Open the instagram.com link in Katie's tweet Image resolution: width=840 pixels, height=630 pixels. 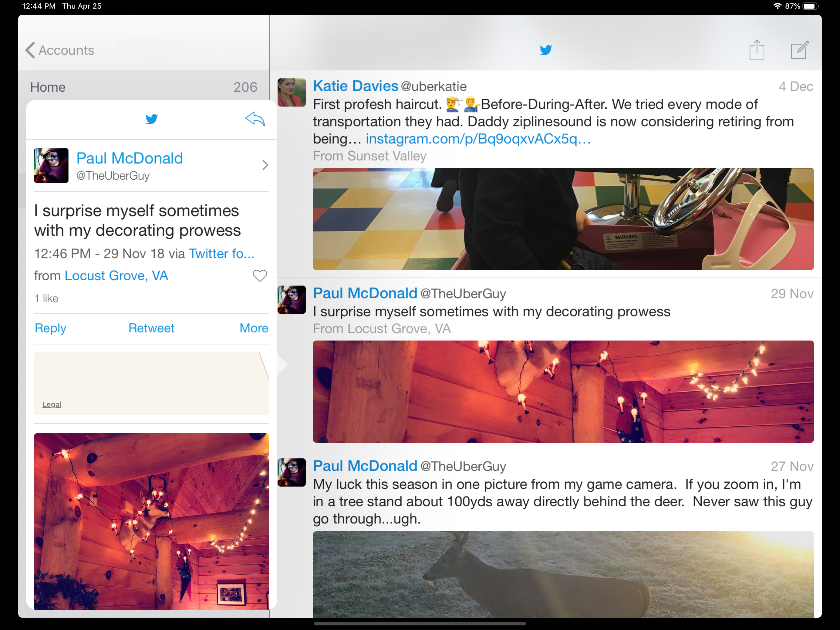click(x=478, y=139)
